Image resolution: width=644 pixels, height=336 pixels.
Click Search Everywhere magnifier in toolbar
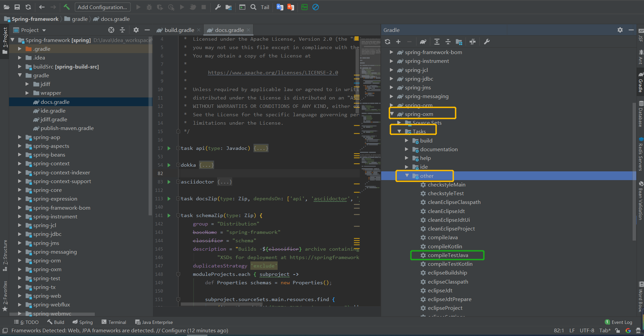(x=253, y=7)
